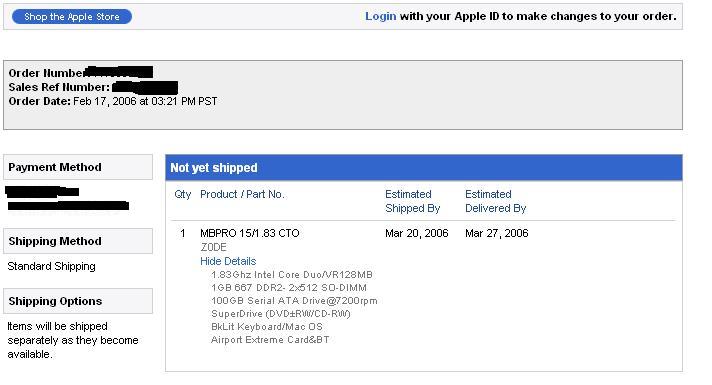Select product name MBPRO 15/1.83 CTO

[x=250, y=233]
